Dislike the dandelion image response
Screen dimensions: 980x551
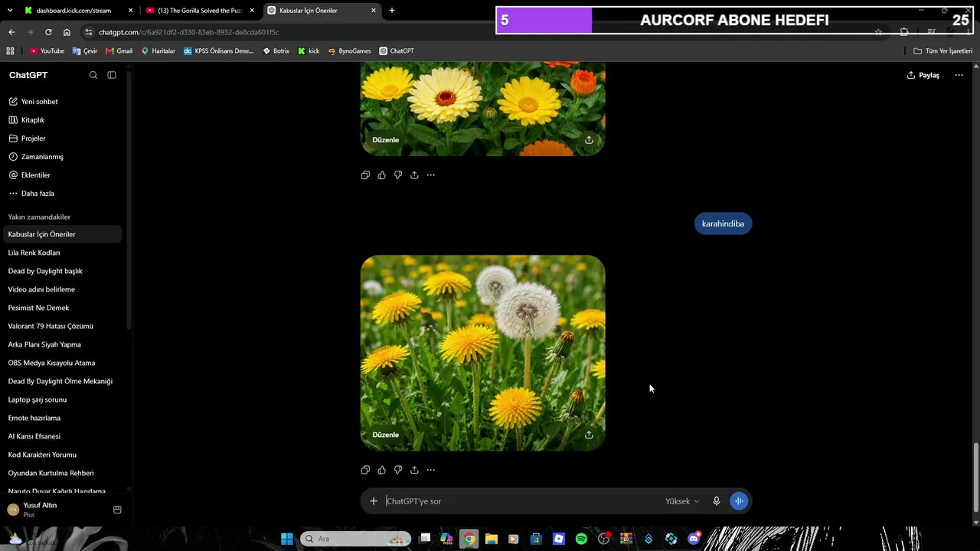pyautogui.click(x=398, y=470)
